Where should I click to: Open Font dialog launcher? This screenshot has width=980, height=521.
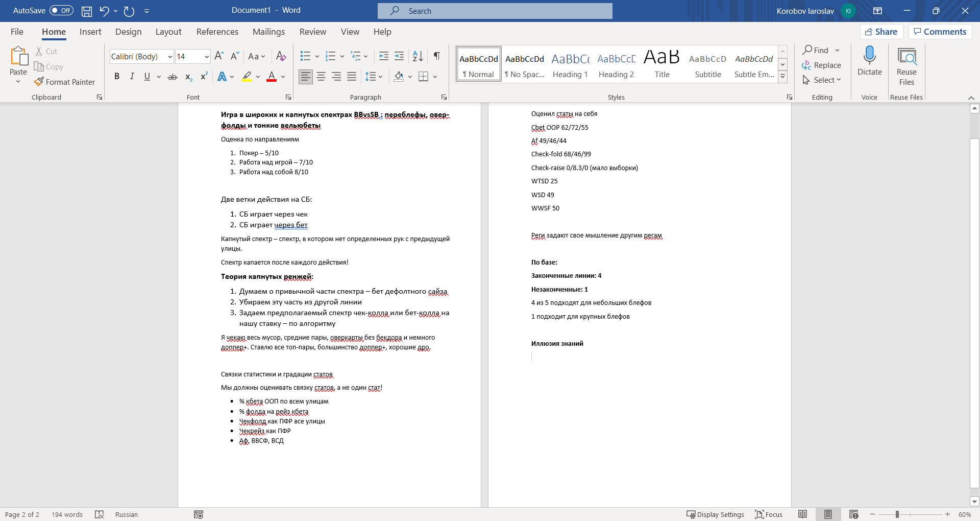tap(288, 97)
